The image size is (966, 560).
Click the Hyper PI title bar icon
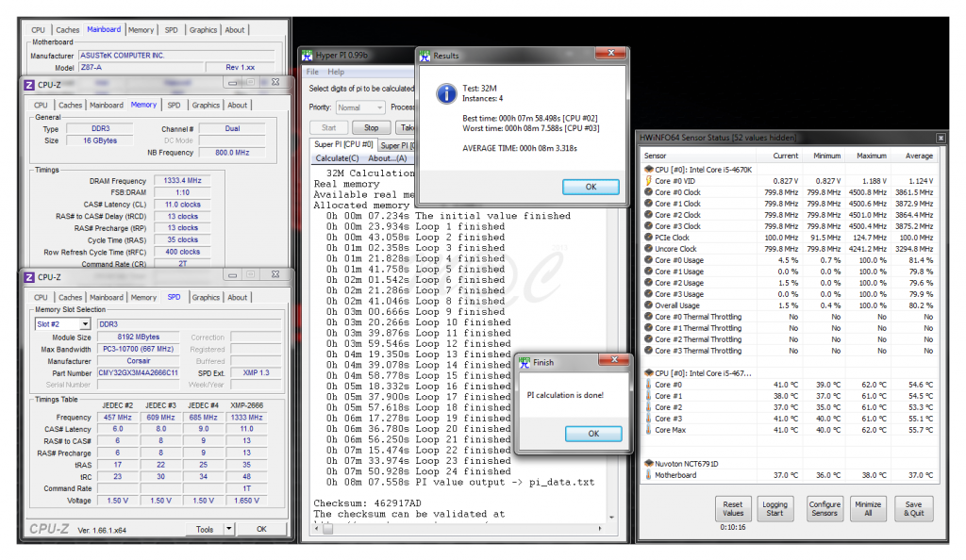click(307, 54)
